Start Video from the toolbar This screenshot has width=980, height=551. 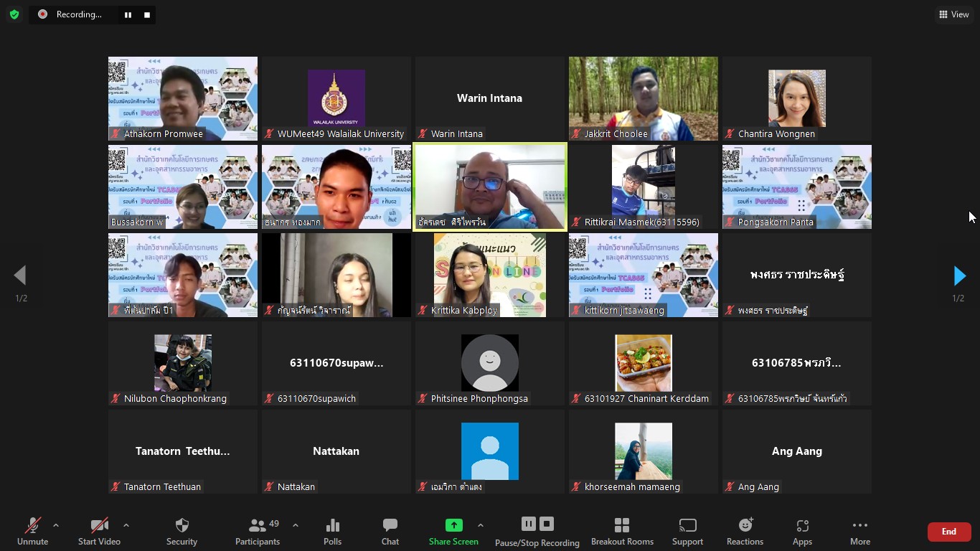click(99, 532)
